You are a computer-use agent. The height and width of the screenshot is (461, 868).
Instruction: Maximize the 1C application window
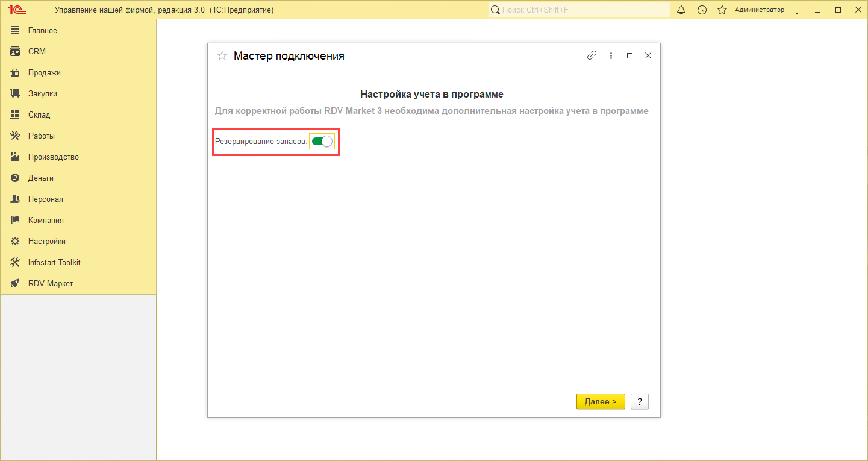pyautogui.click(x=838, y=10)
